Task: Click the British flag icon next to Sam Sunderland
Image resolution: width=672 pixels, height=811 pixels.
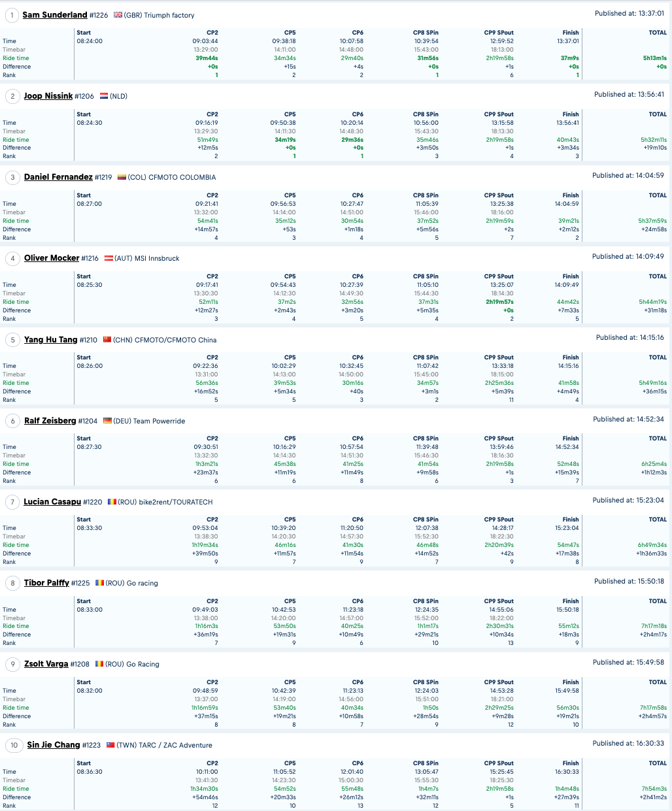Action: [x=118, y=15]
